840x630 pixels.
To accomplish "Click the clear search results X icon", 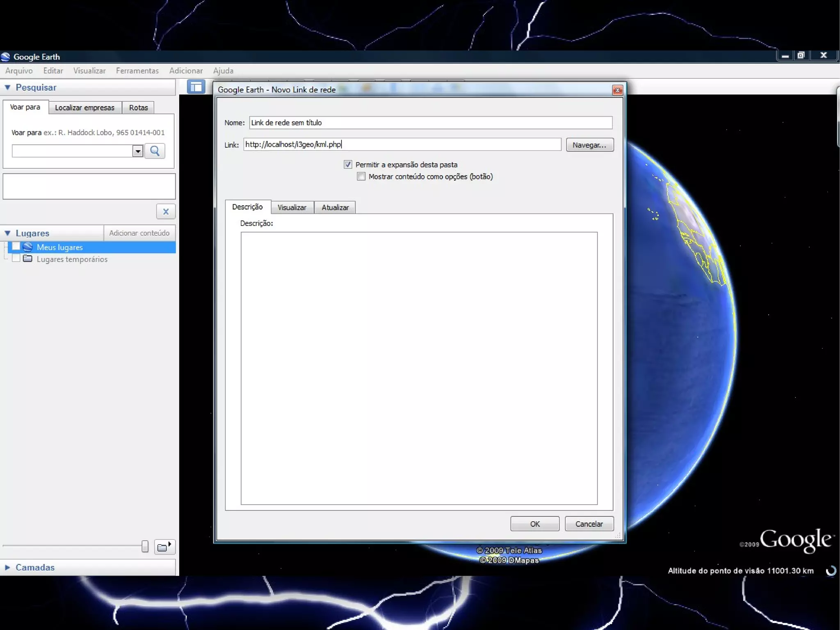I will coord(166,212).
